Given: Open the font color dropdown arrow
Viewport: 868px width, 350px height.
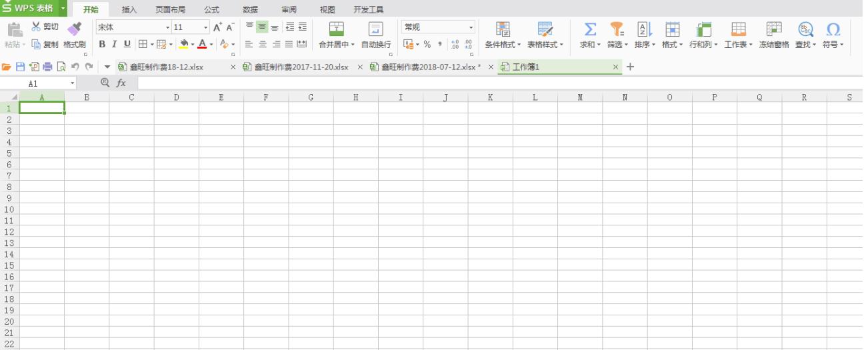Looking at the screenshot, I should tap(211, 45).
